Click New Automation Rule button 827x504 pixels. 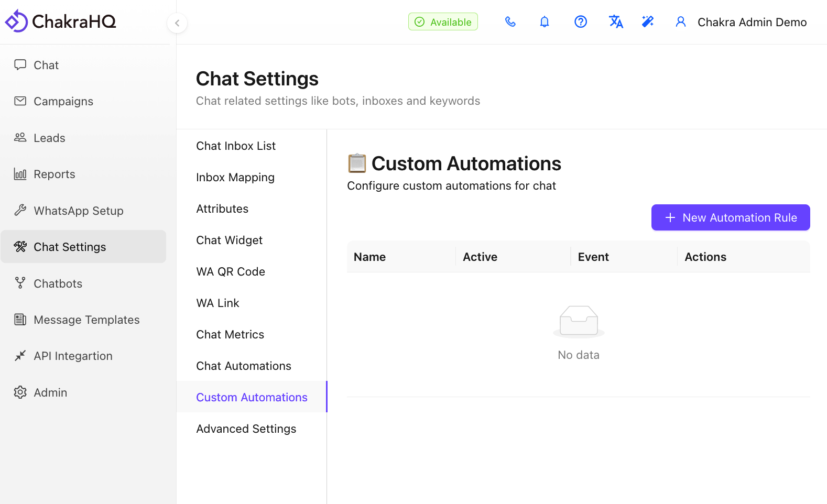pyautogui.click(x=730, y=217)
